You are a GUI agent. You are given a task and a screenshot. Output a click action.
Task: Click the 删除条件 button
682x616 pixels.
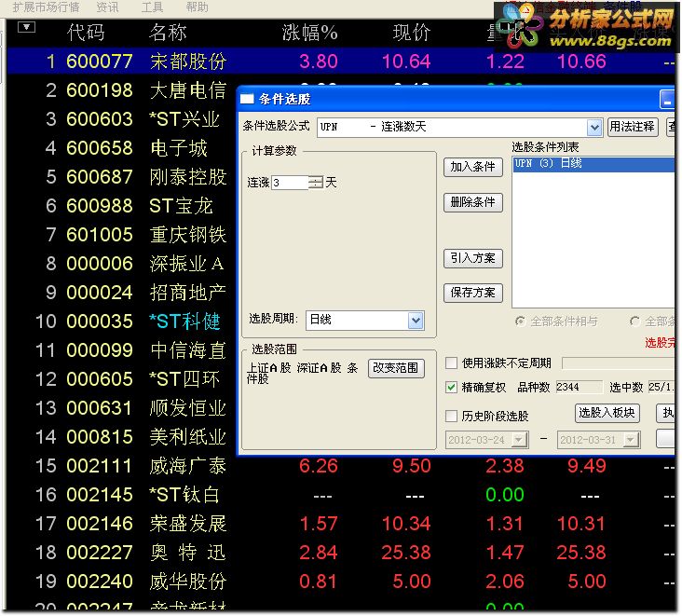[x=472, y=202]
